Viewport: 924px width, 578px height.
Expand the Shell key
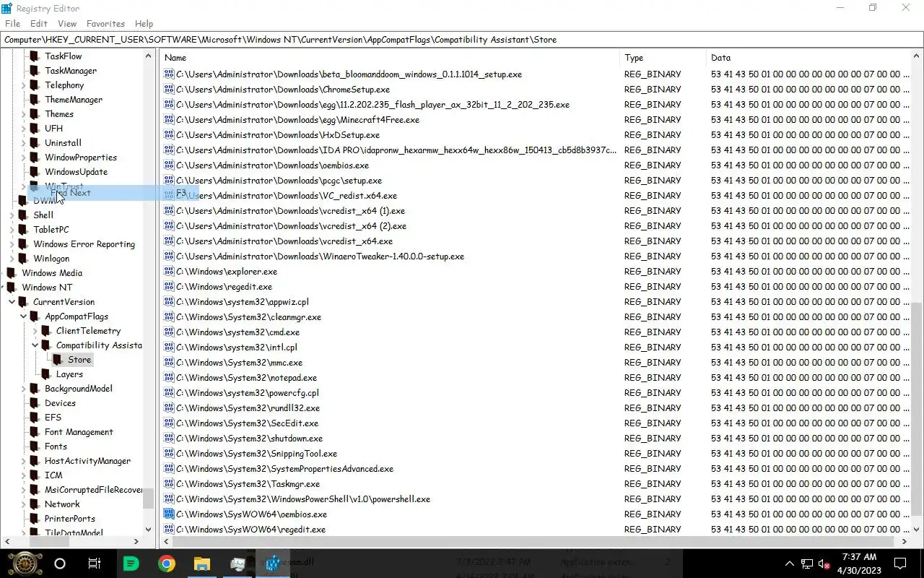pos(12,215)
